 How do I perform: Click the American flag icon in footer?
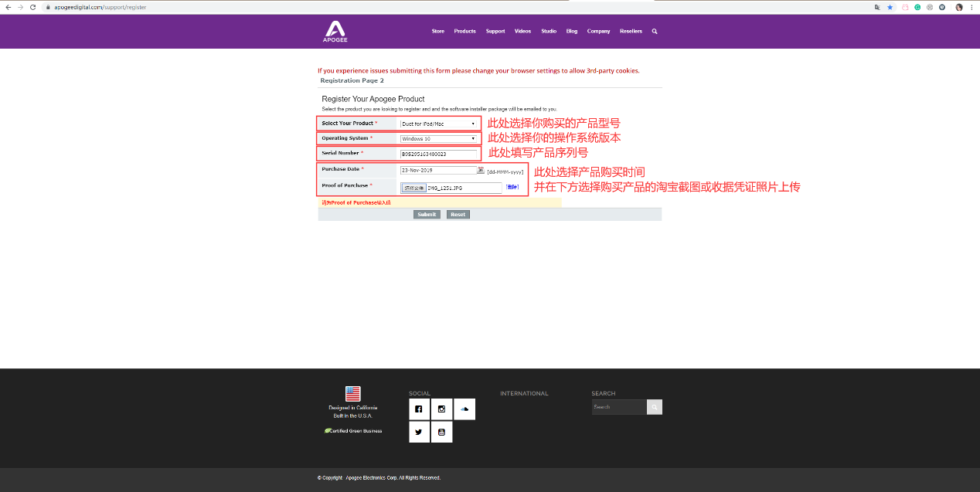click(353, 394)
